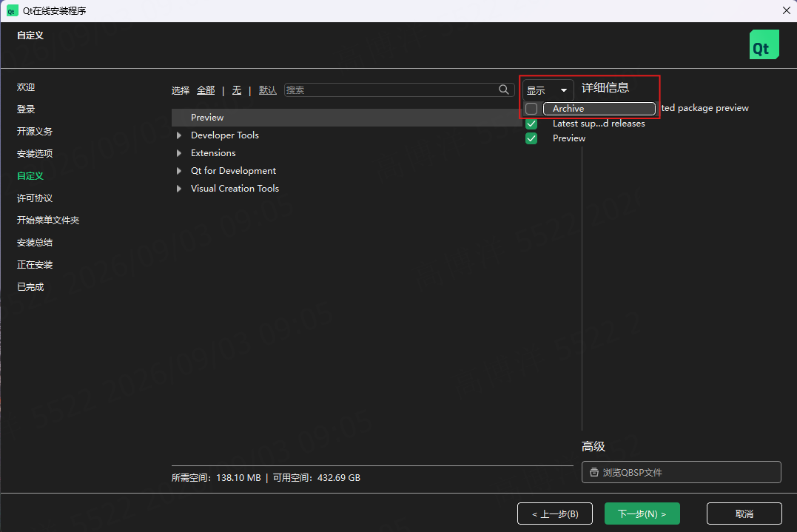Select the Preview row in component tree
The height and width of the screenshot is (532, 797).
pos(346,118)
